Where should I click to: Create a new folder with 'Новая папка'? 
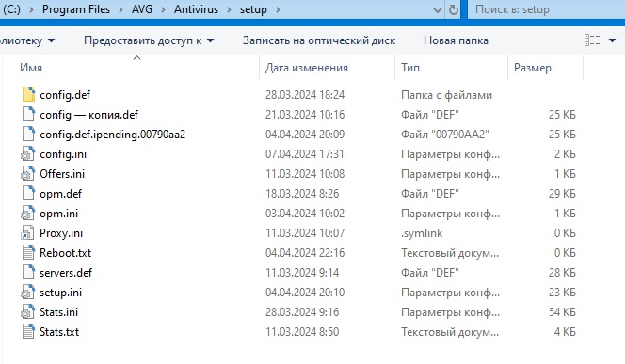point(456,40)
